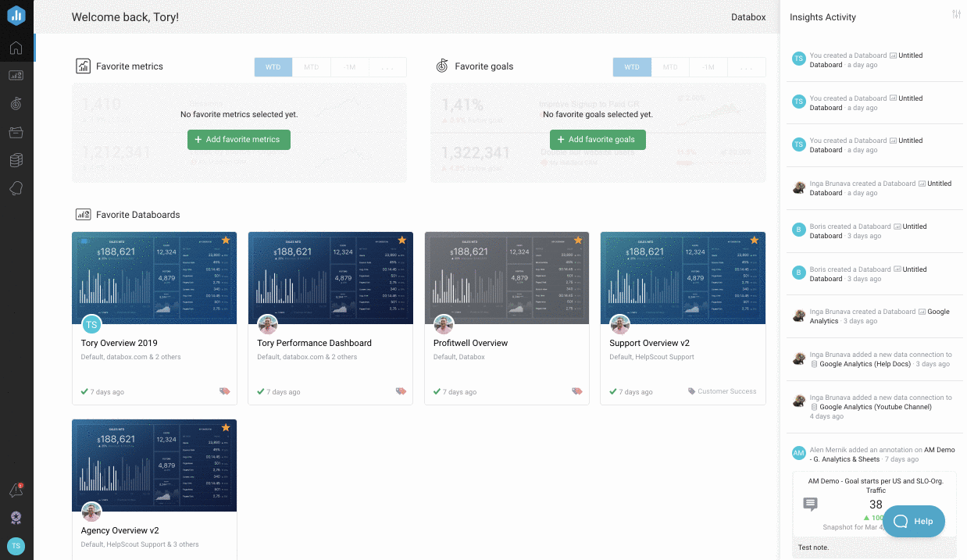Click the annotation comment icon in AM Demo card
This screenshot has width=967, height=560.
click(x=810, y=505)
